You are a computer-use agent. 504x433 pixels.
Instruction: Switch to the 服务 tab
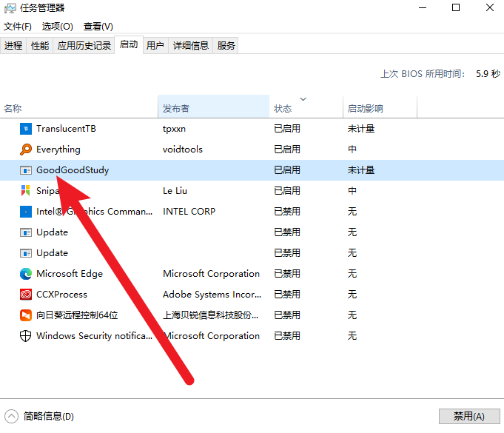[x=226, y=46]
